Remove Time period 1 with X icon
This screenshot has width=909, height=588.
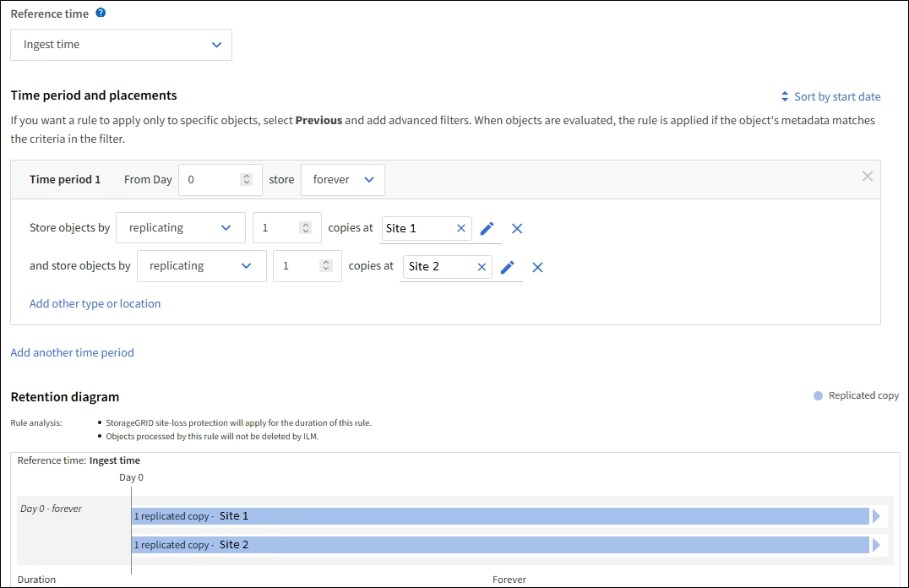[867, 177]
